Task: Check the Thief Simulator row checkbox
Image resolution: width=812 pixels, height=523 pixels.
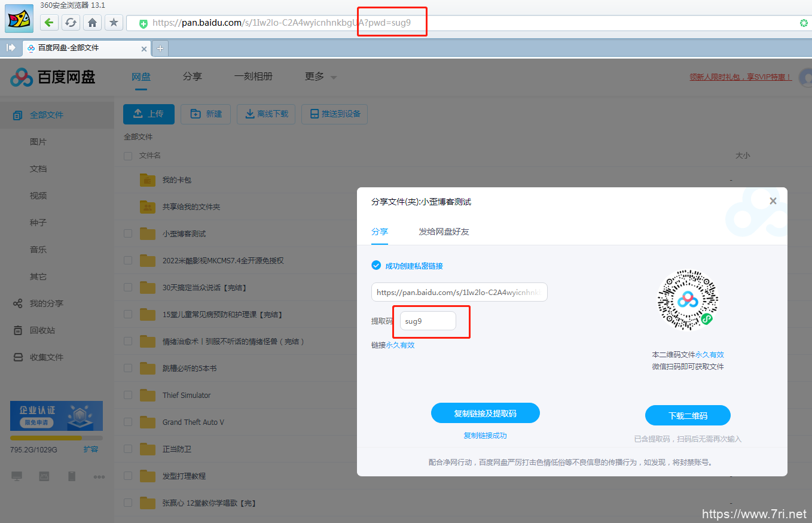Action: pos(127,395)
